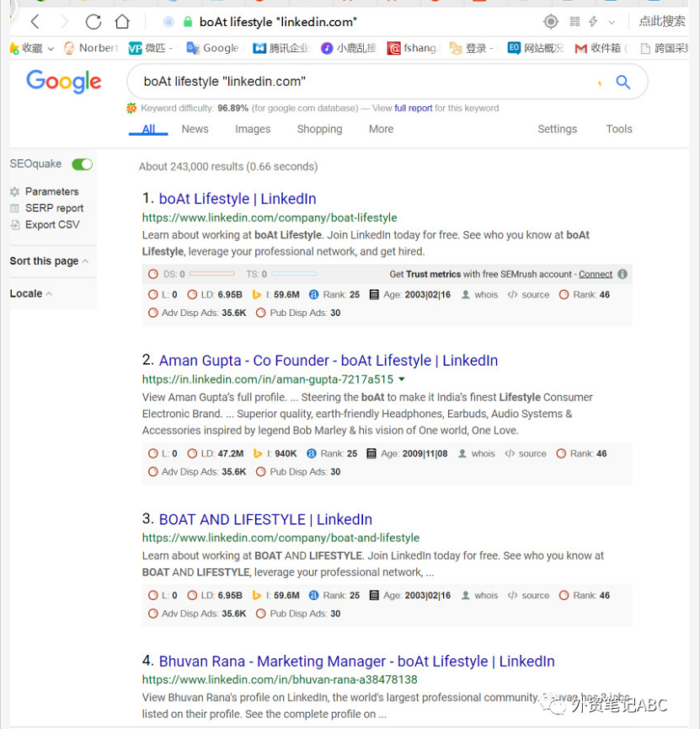Screen dimensions: 700x729
Task: Click whois icon under boAt Lifestyle result
Action: [x=465, y=295]
